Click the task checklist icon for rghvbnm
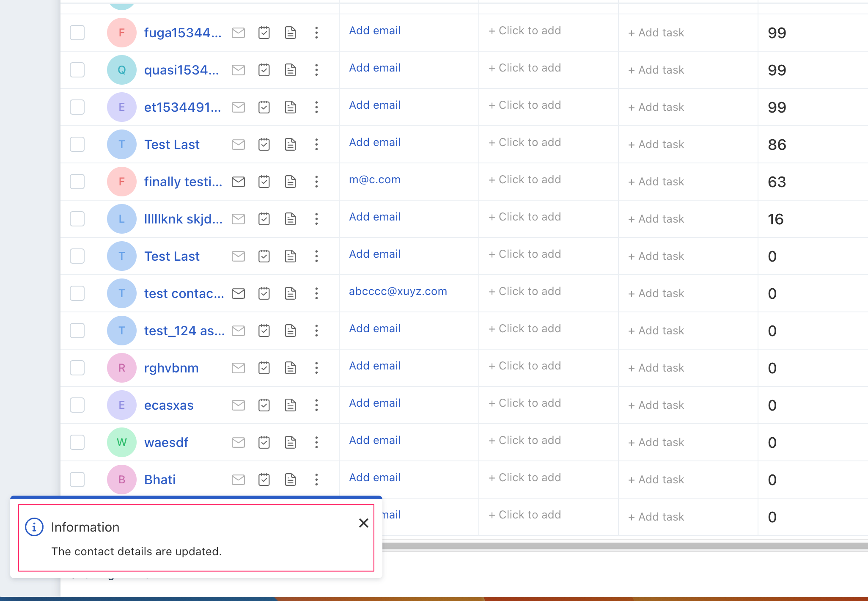Image resolution: width=868 pixels, height=601 pixels. (265, 368)
